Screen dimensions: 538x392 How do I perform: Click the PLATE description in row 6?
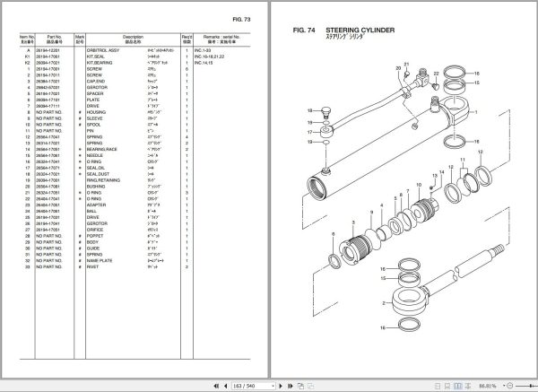[x=93, y=100]
